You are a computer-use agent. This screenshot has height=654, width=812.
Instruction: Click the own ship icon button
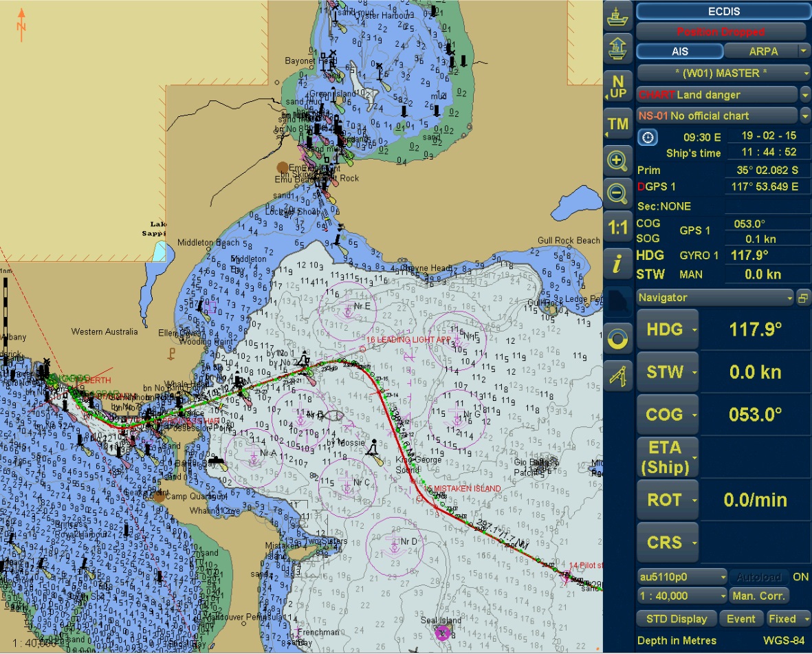(x=617, y=16)
